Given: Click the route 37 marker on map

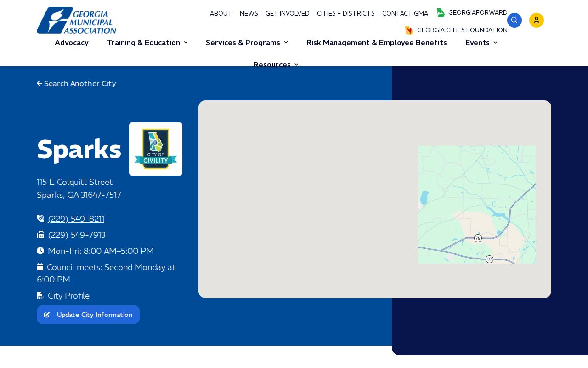Looking at the screenshot, I should [x=490, y=259].
